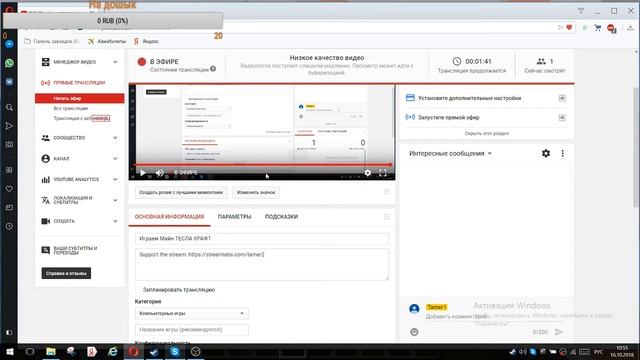This screenshot has height=360, width=640.
Task: Seek on stream preview progress bar
Action: click(262, 164)
